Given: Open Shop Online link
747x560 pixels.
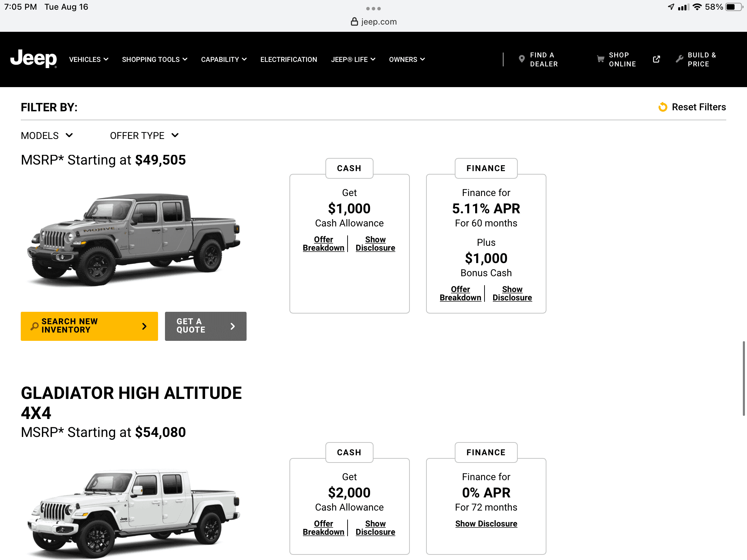Looking at the screenshot, I should tap(622, 59).
